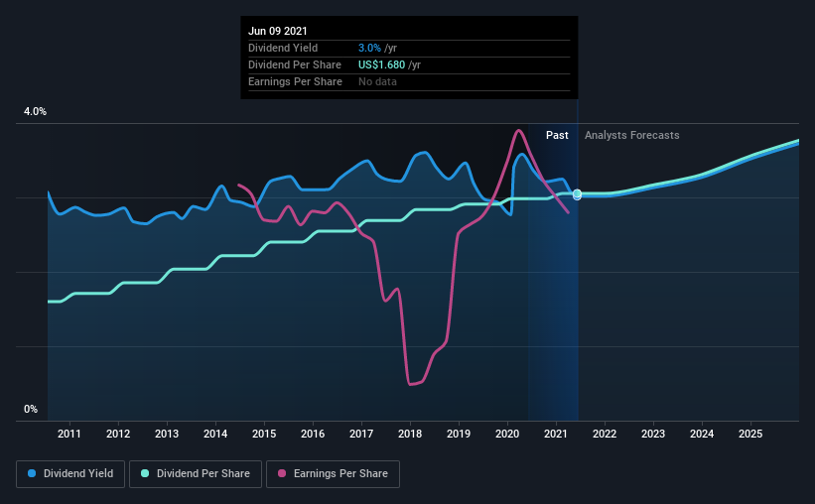Click the Earnings Per Share No data tooltip row
The height and width of the screenshot is (504, 815).
click(x=409, y=82)
